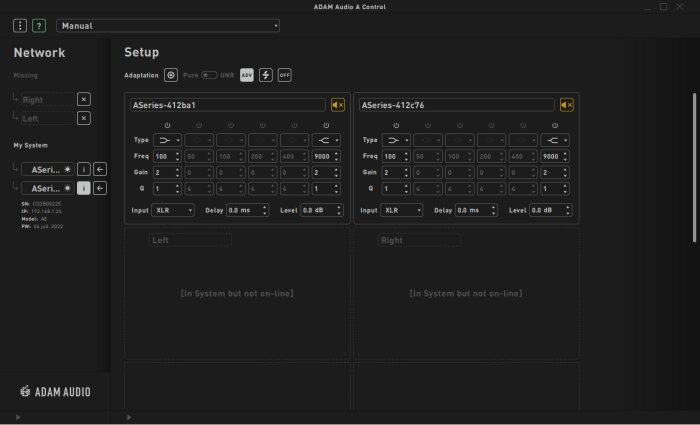700x425 pixels.
Task: Turn adaptation OFF
Action: pos(284,75)
